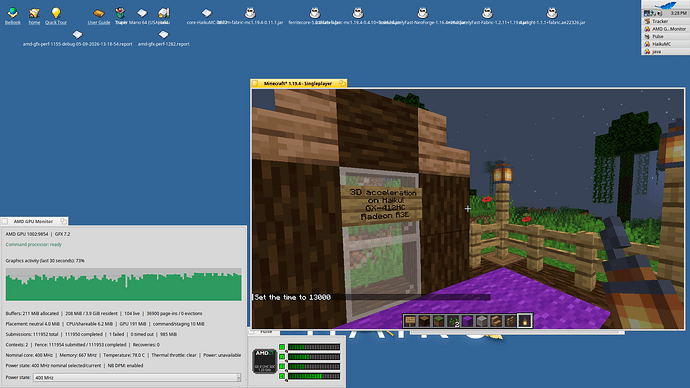The height and width of the screenshot is (388, 690).
Task: Click the AMD chip icon in Pulse
Action: coord(264,361)
